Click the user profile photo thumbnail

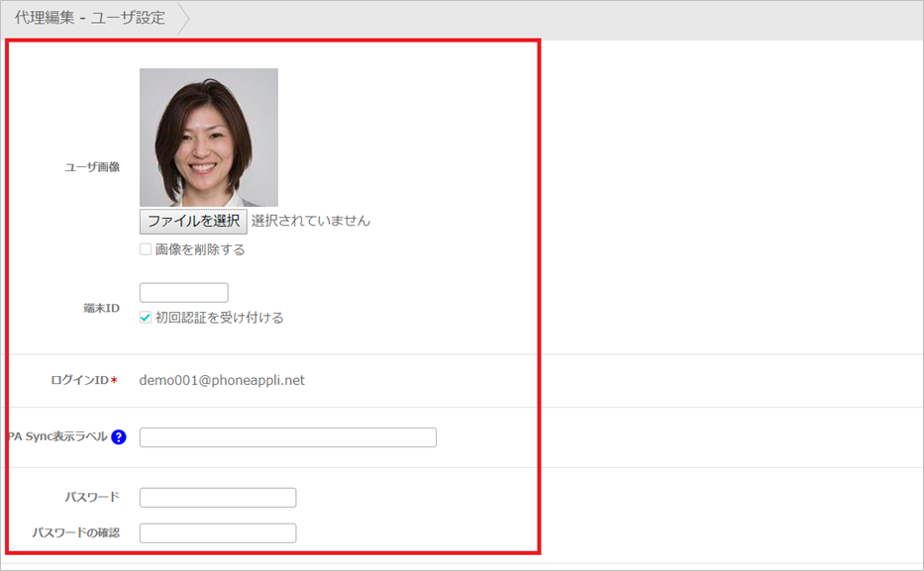pos(208,137)
